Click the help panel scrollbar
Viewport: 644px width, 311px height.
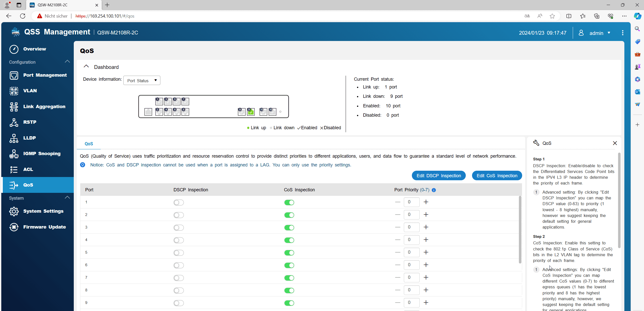pos(619,200)
